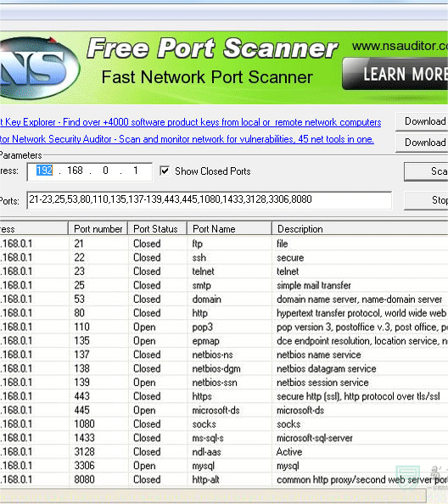The width and height of the screenshot is (448, 504).
Task: Click Closed status for port 443
Action: pyautogui.click(x=147, y=396)
